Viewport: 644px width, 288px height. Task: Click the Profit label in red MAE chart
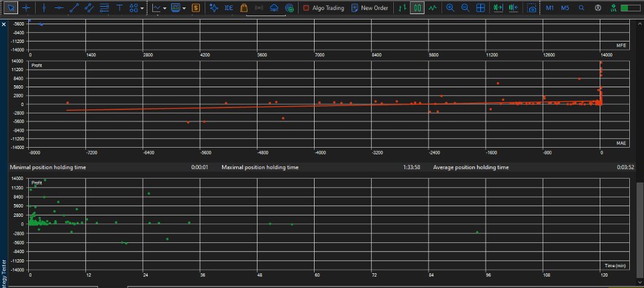pos(36,65)
